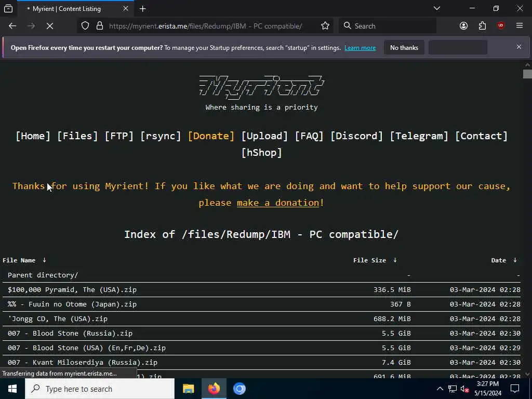This screenshot has width=532, height=399.
Task: Click the 367 B size cell
Action: click(401, 304)
